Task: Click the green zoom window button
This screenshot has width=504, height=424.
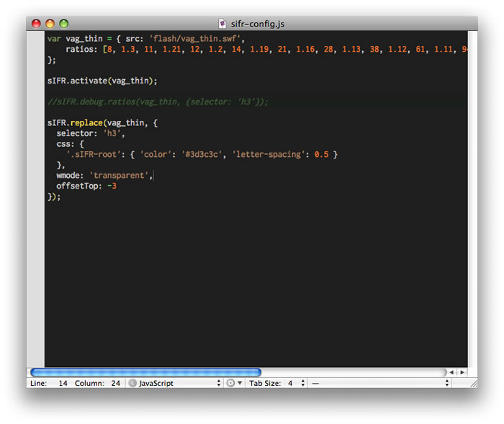Action: coord(63,24)
